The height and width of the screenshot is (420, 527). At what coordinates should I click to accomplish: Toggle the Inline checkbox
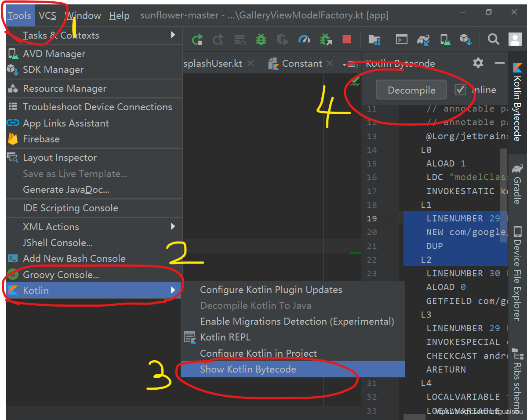461,90
